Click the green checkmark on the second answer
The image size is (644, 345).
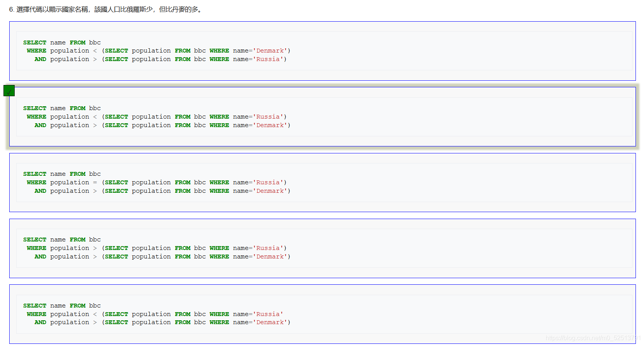pos(9,91)
